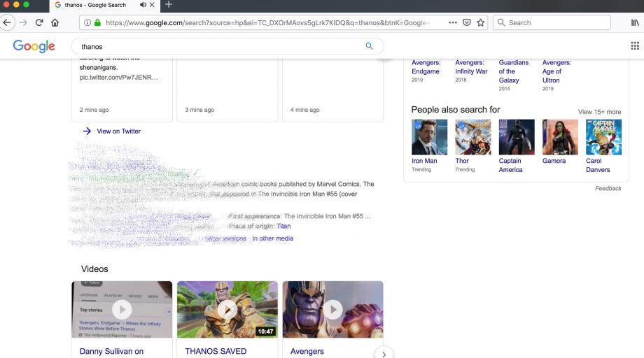Image resolution: width=644 pixels, height=358 pixels.
Task: Open the Library icon in toolbar
Action: (635, 22)
